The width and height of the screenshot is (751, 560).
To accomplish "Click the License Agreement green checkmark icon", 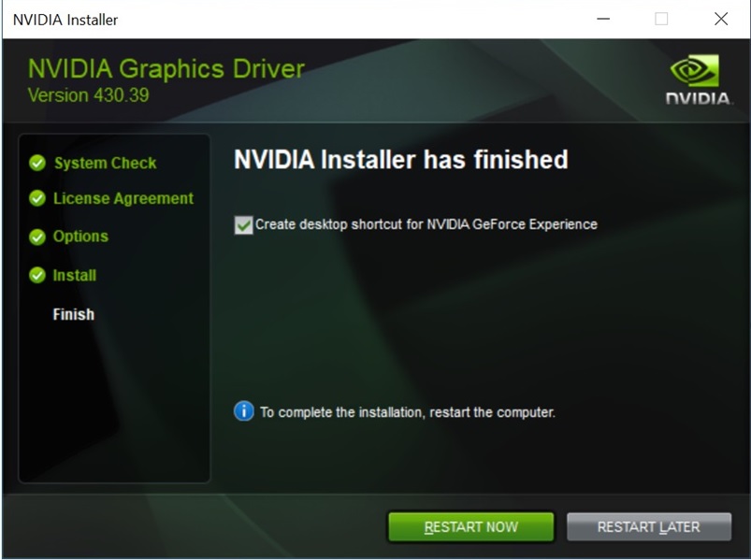I will pyautogui.click(x=37, y=198).
